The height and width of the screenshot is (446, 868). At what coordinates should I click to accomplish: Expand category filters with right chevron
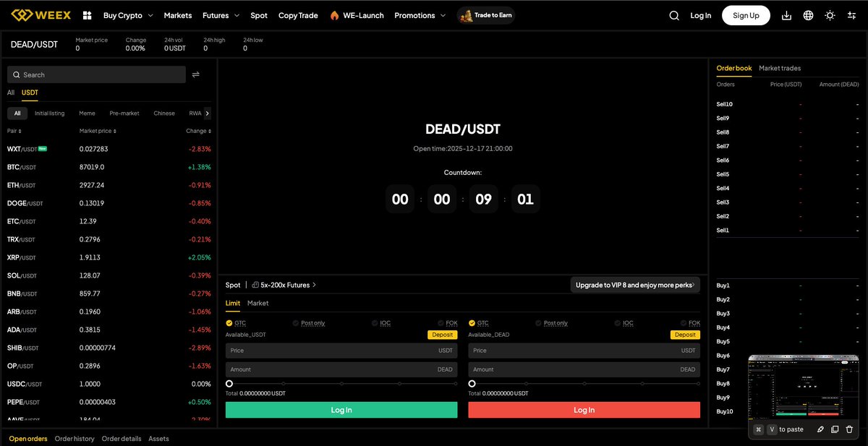coord(208,113)
